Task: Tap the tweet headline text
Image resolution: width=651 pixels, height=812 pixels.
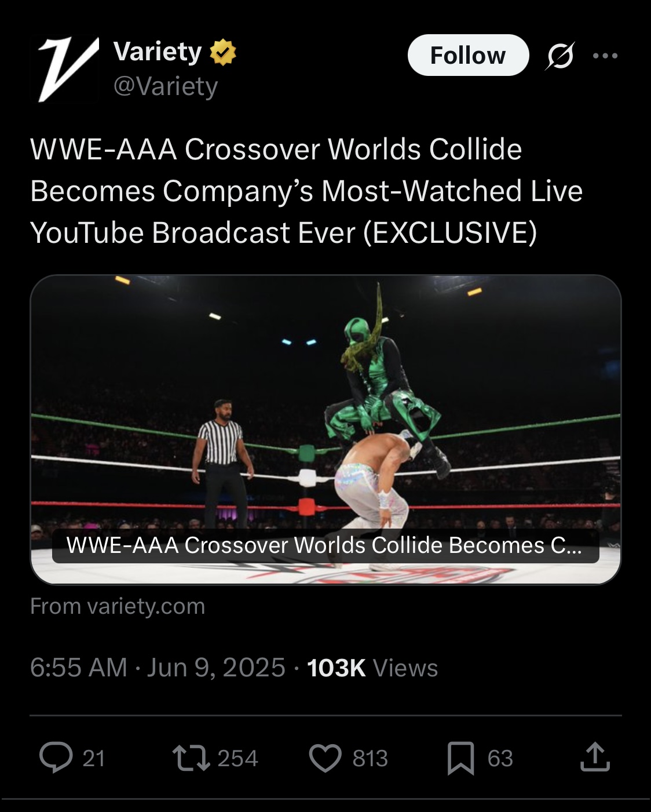Action: click(306, 191)
